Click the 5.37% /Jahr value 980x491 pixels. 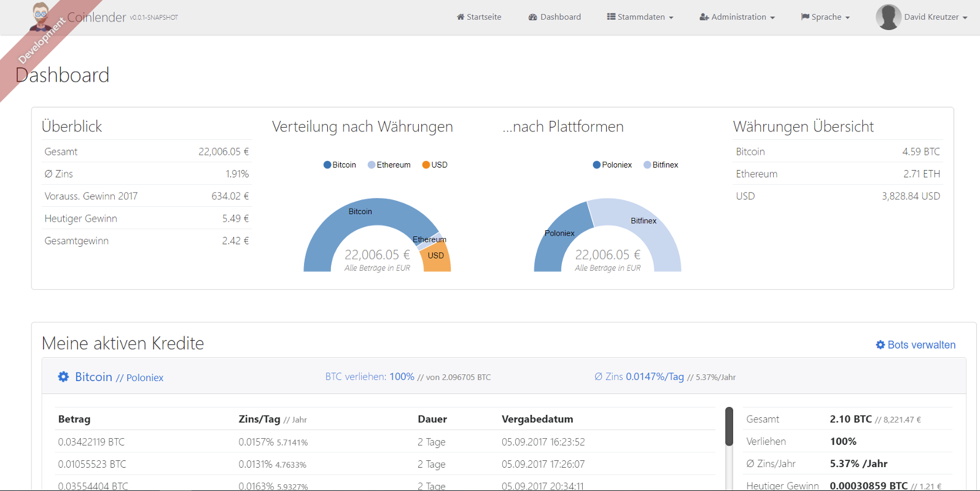click(858, 464)
